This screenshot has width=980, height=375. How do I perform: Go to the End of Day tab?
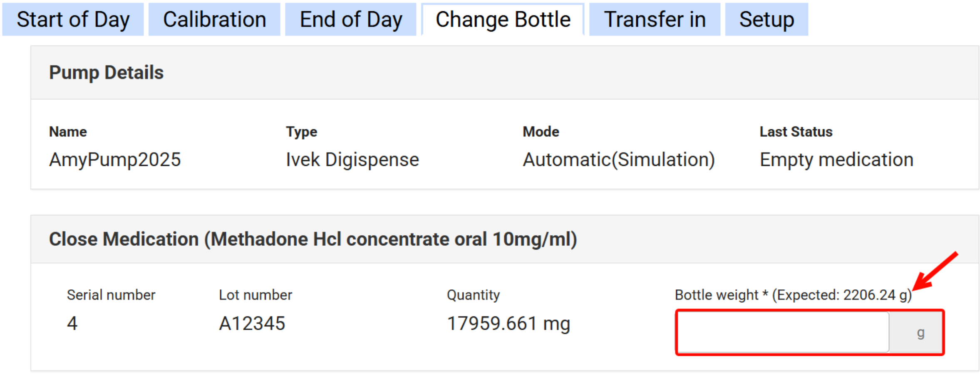pos(351,20)
